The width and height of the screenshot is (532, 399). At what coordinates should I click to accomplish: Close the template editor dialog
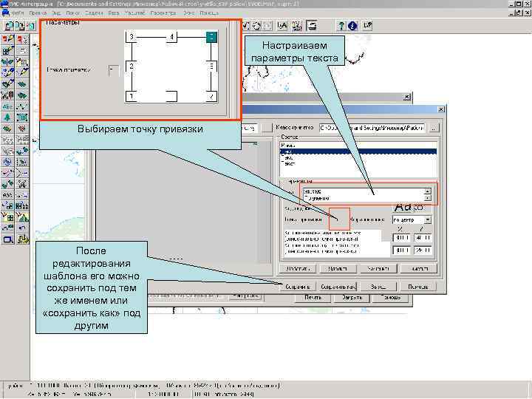coord(440,109)
